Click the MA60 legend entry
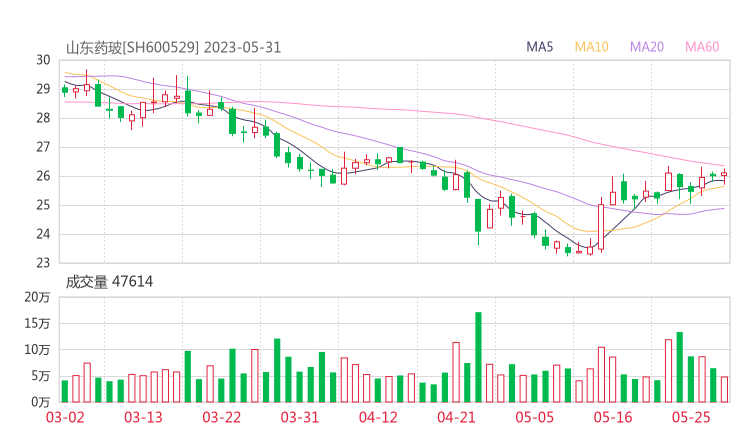Viewport: 740px width, 440px height. click(x=702, y=47)
